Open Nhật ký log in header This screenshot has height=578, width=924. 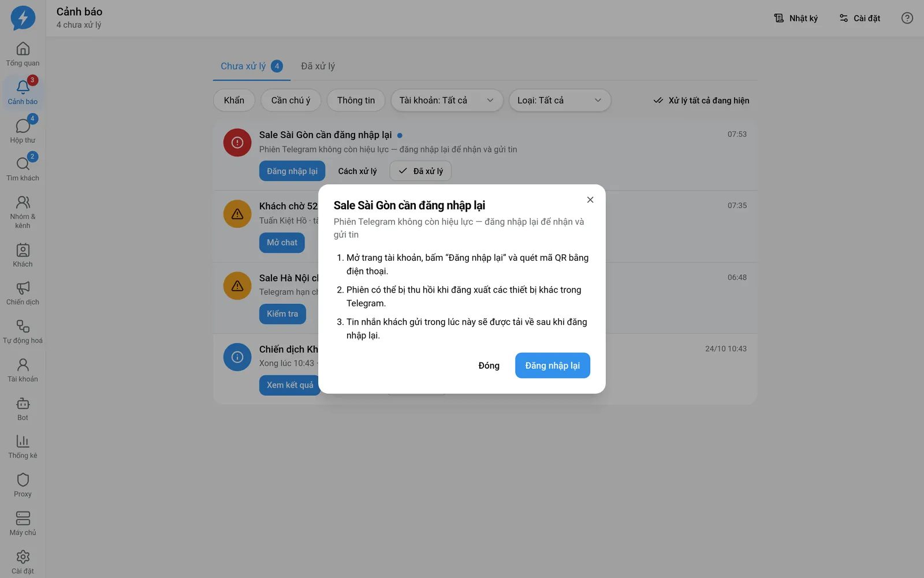tap(796, 18)
